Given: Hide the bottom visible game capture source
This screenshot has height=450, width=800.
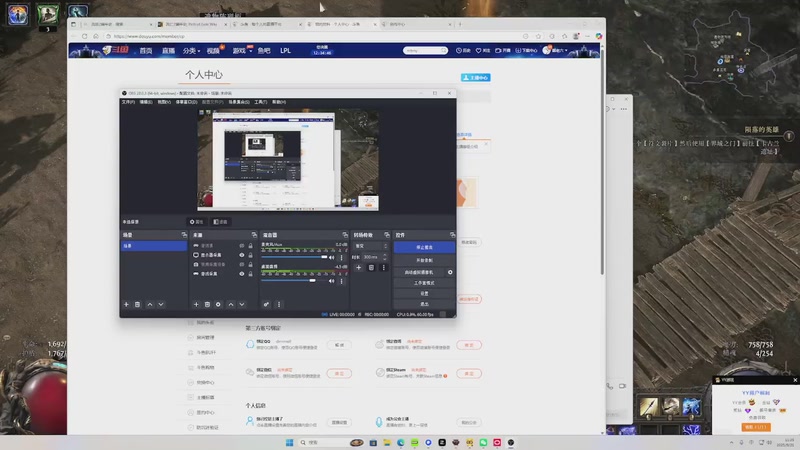Looking at the screenshot, I should tap(242, 274).
